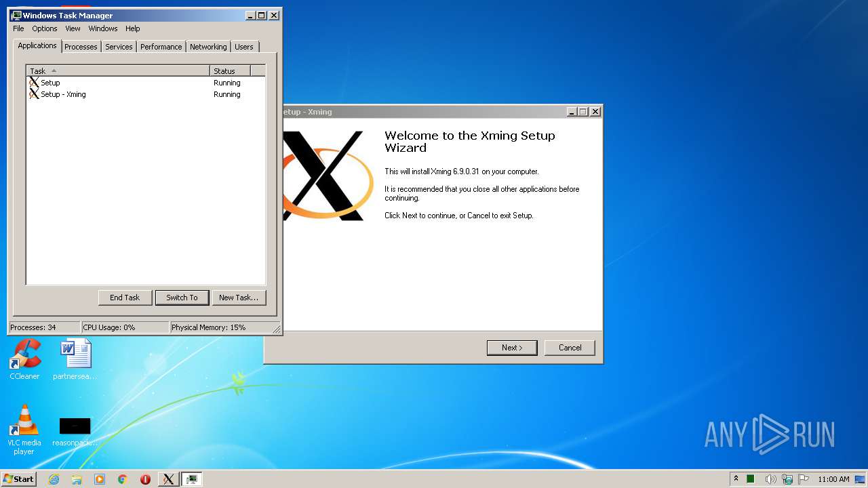Click the CPU Usage: 0% status entry
Image resolution: width=868 pixels, height=488 pixels.
tap(125, 327)
